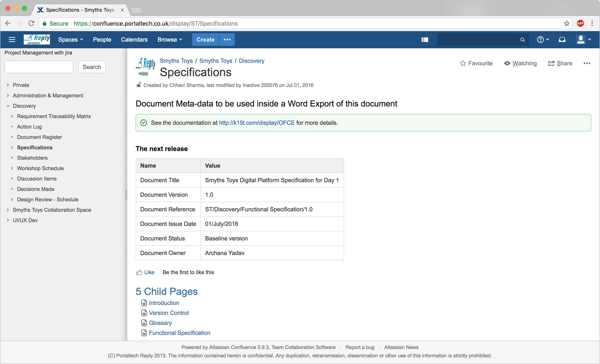600x364 pixels.
Task: Toggle Watching for this page
Action: coord(520,63)
